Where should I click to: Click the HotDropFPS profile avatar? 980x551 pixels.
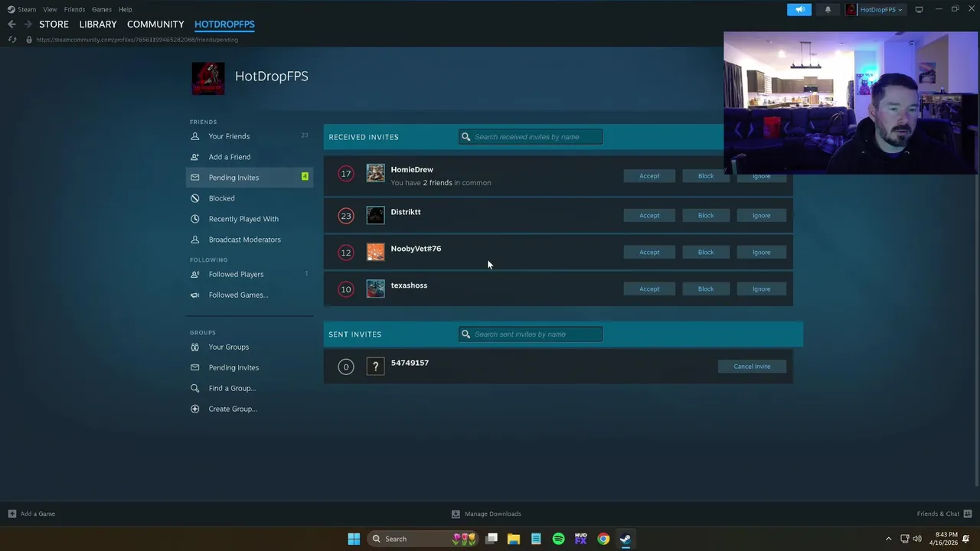[x=208, y=78]
